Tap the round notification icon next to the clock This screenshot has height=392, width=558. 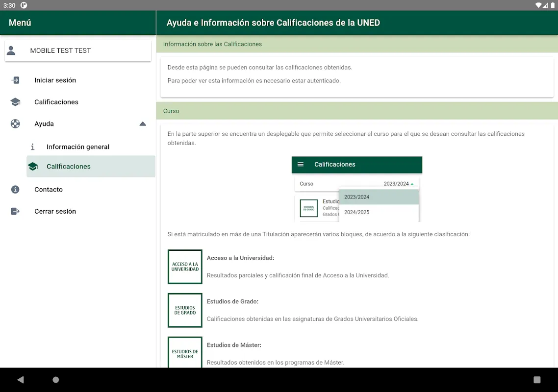pyautogui.click(x=24, y=5)
